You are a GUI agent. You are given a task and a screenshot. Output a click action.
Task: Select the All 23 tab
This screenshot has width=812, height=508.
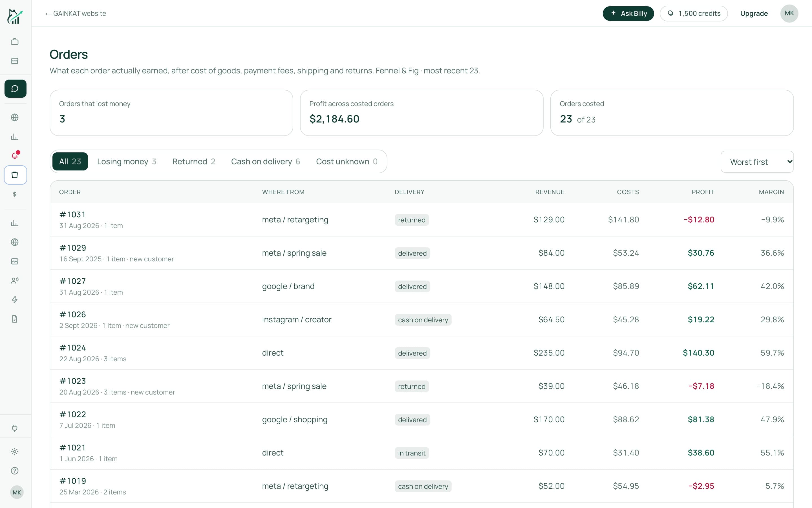click(70, 162)
